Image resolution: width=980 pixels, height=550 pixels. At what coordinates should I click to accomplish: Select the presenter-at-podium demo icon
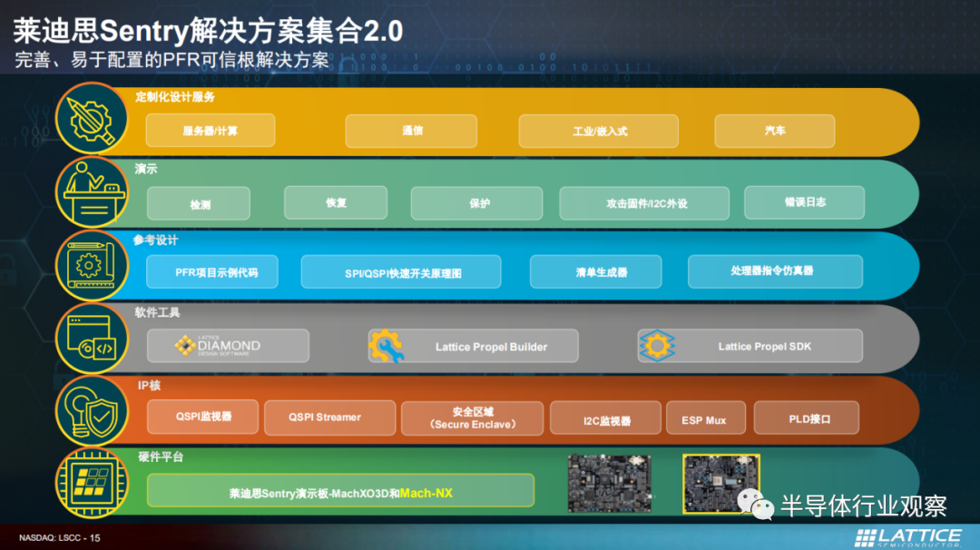coord(92,192)
